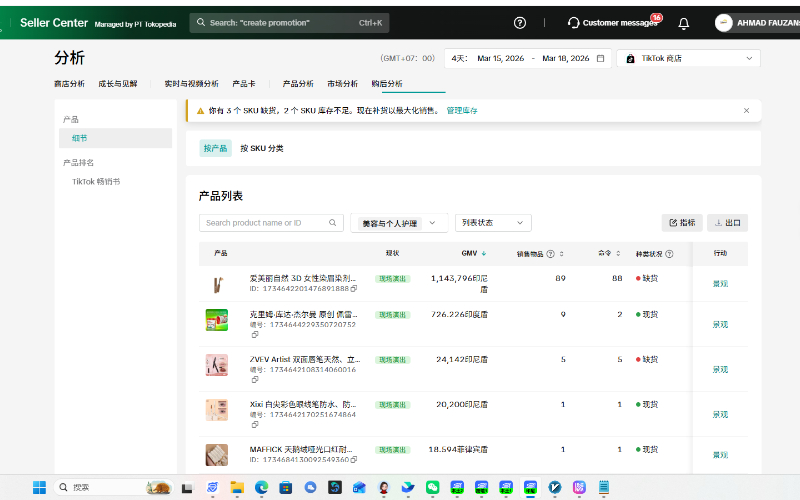The height and width of the screenshot is (500, 800).
Task: Click action link for Xixi 白尖彩色眼线笔 product
Action: (720, 414)
